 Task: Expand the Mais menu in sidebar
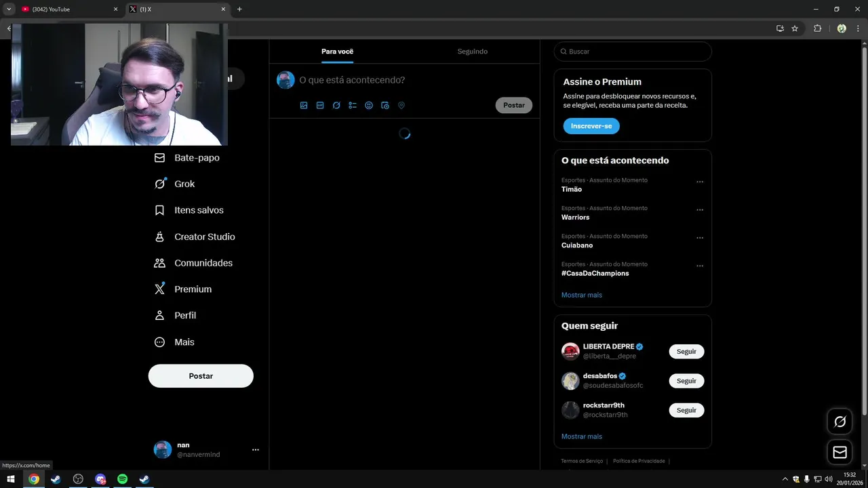coord(175,342)
